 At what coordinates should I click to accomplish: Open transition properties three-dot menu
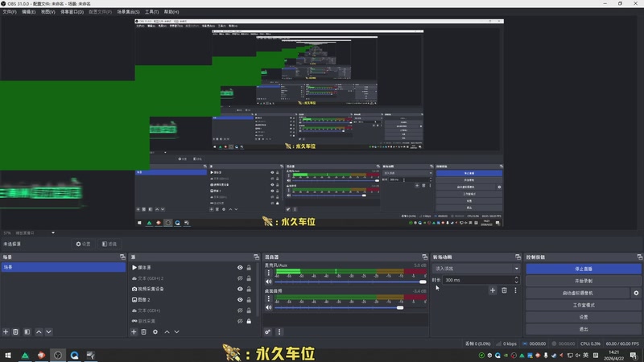coord(515,290)
